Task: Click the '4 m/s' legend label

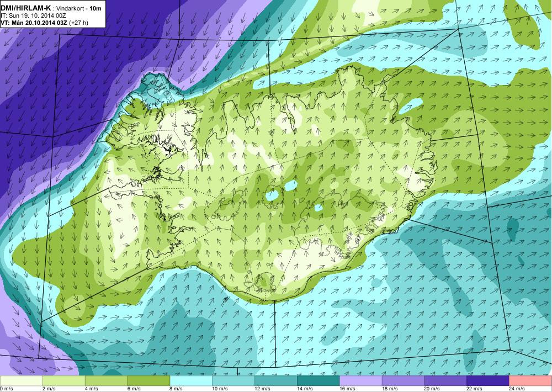Action: click(92, 389)
